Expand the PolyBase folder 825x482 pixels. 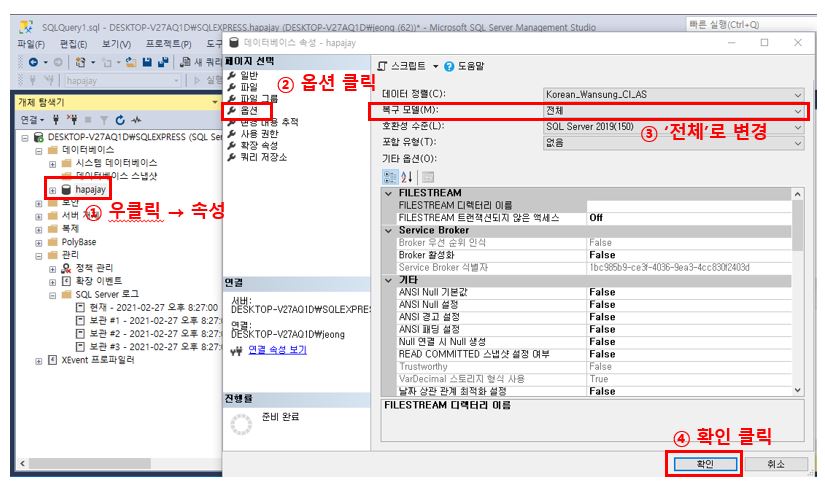pos(39,243)
